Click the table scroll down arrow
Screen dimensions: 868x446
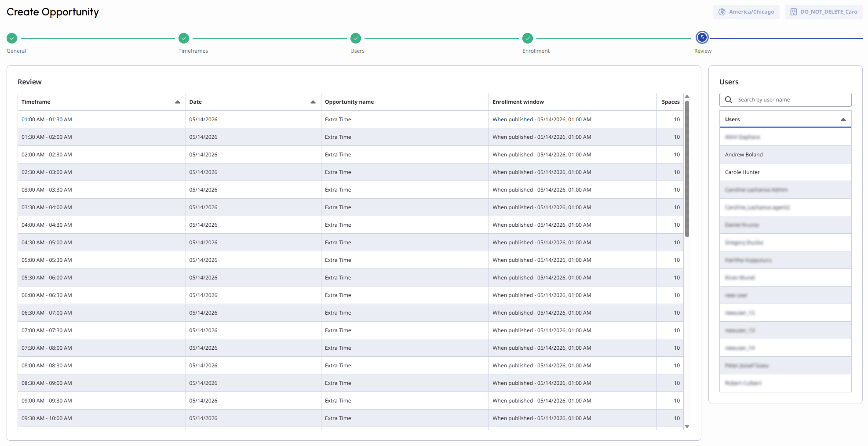click(687, 426)
